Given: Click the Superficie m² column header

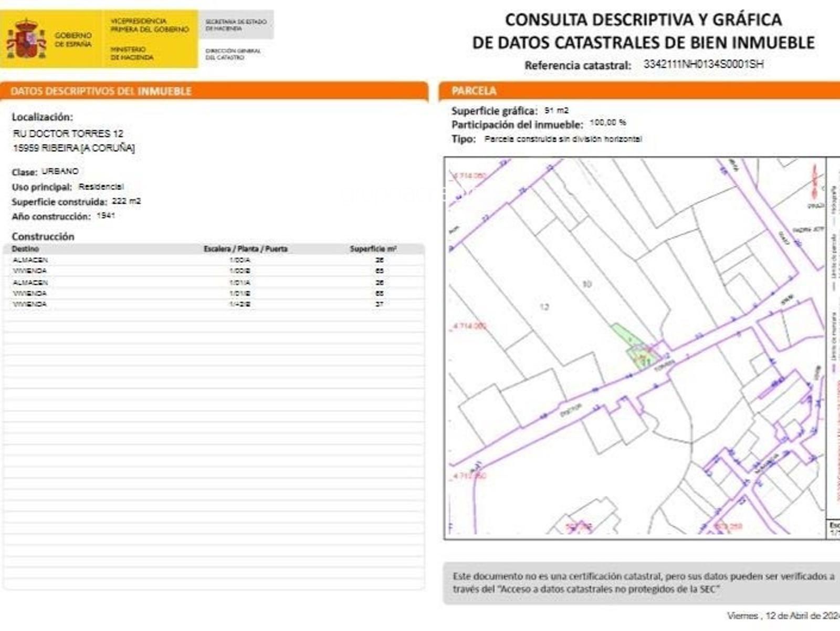Looking at the screenshot, I should pyautogui.click(x=373, y=249).
